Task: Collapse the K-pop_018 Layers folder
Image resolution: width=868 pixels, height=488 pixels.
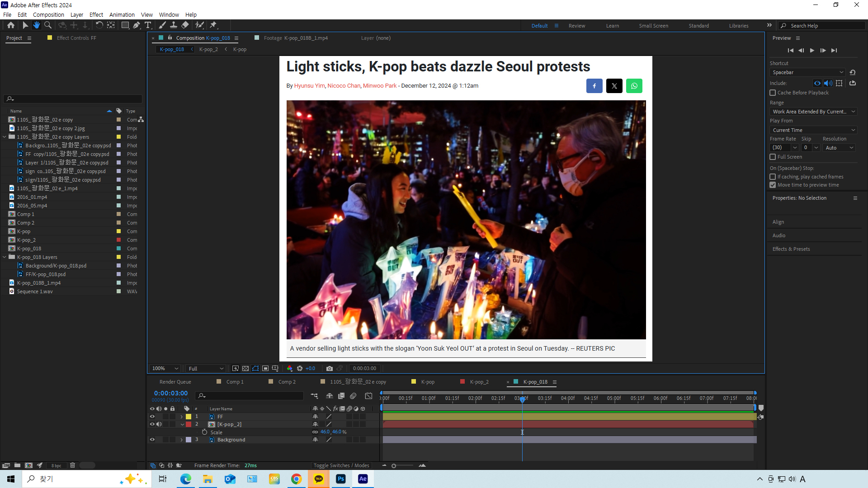Action: [5, 257]
